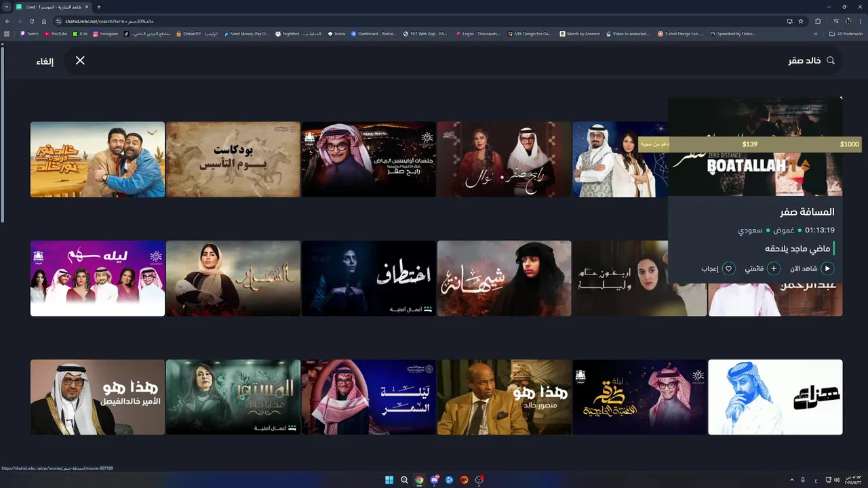Open the Kick bookmark
Image resolution: width=868 pixels, height=488 pixels.
coord(80,33)
